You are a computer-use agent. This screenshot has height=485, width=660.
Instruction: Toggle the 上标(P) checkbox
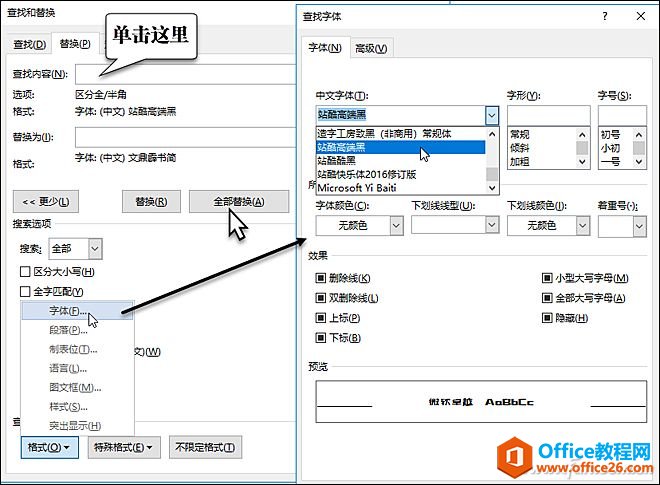[x=320, y=318]
